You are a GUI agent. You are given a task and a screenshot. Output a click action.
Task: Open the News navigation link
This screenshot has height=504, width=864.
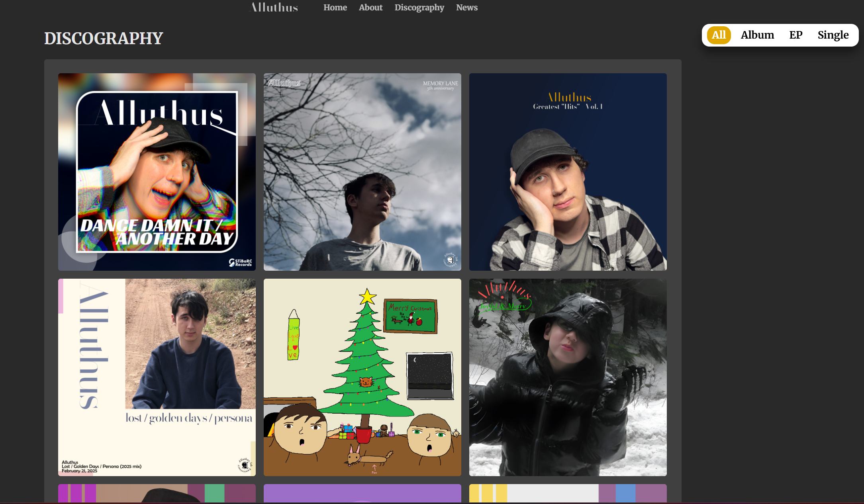pyautogui.click(x=466, y=8)
